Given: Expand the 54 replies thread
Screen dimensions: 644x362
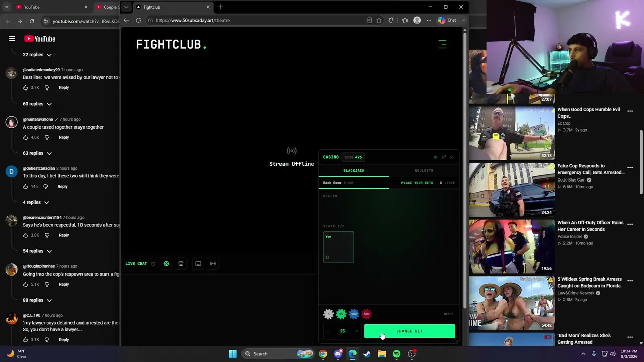Looking at the screenshot, I should point(37,251).
